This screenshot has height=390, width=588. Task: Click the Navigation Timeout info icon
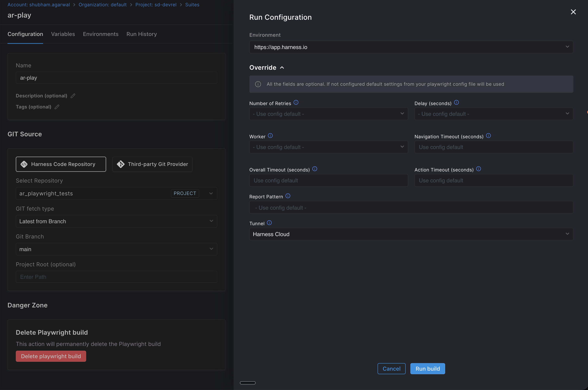(488, 136)
